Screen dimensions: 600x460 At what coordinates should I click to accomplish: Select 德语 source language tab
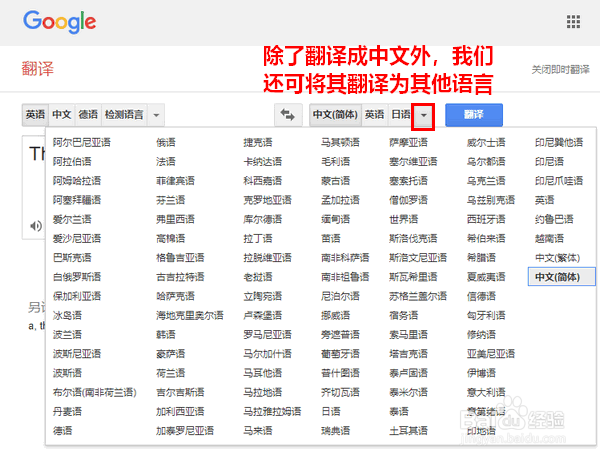88,115
